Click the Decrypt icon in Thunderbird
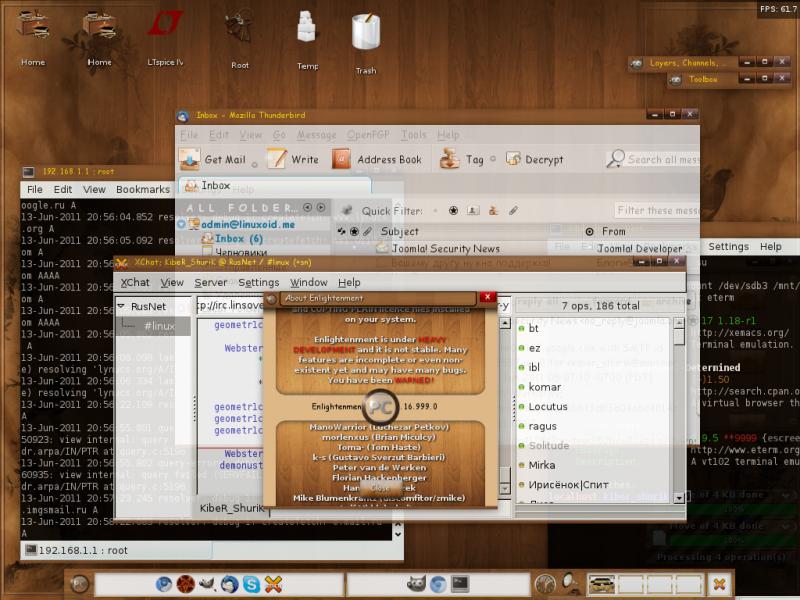The width and height of the screenshot is (800, 600). point(513,159)
